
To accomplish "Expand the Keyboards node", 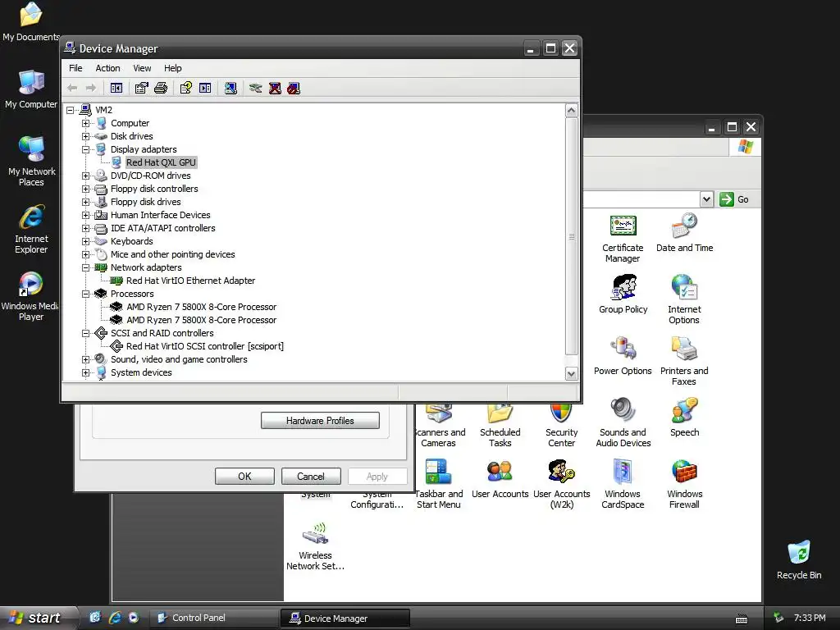I will tap(85, 241).
